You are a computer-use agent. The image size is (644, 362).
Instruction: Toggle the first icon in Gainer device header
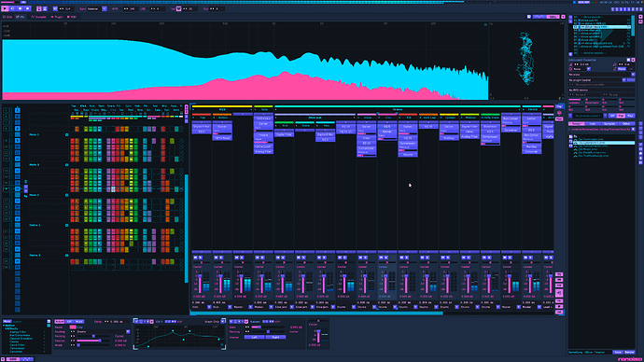coord(231,321)
